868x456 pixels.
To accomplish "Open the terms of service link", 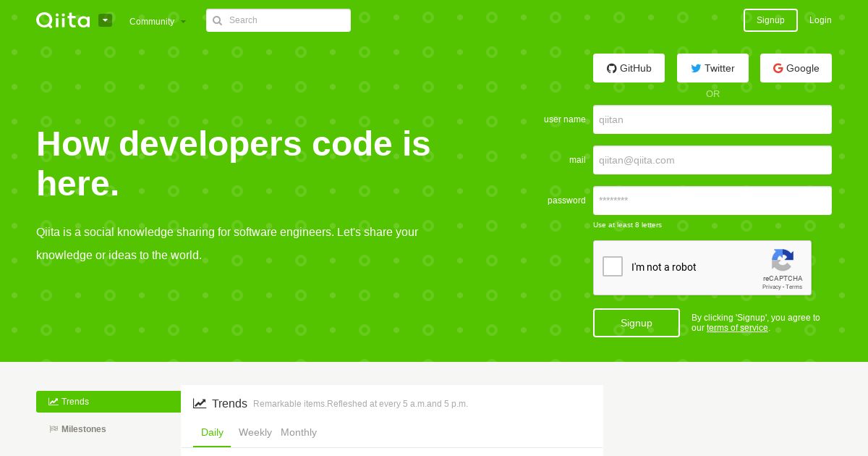I will point(737,328).
